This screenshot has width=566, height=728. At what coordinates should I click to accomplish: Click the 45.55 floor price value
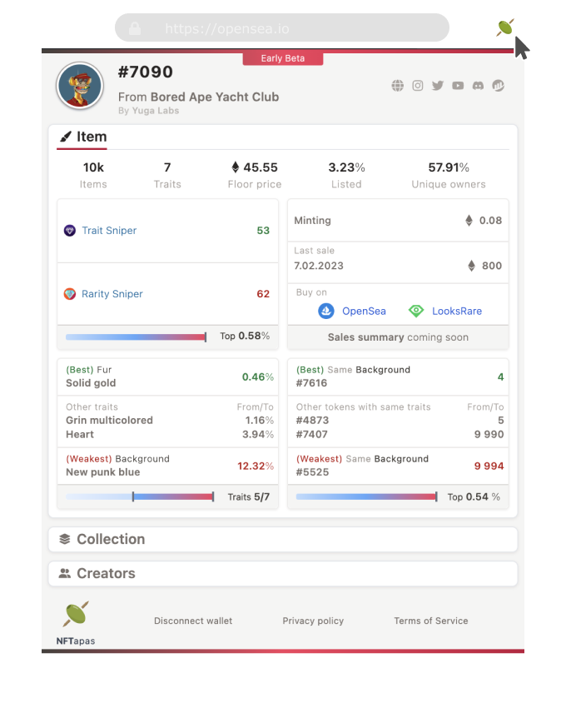click(261, 167)
